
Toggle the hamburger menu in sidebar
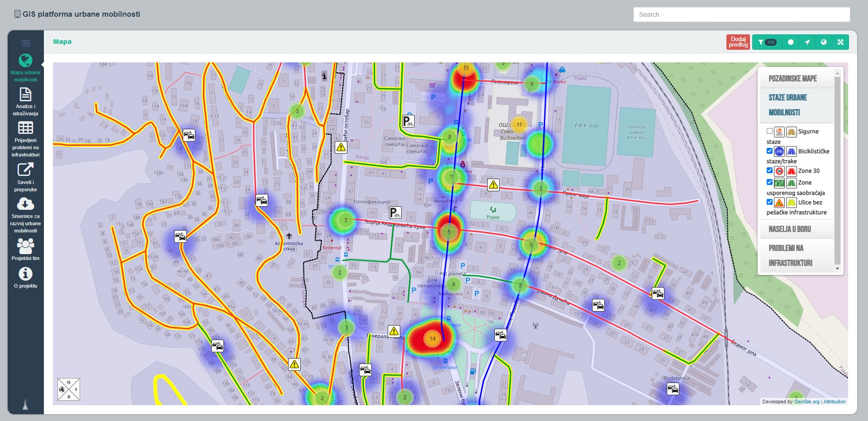pos(26,43)
